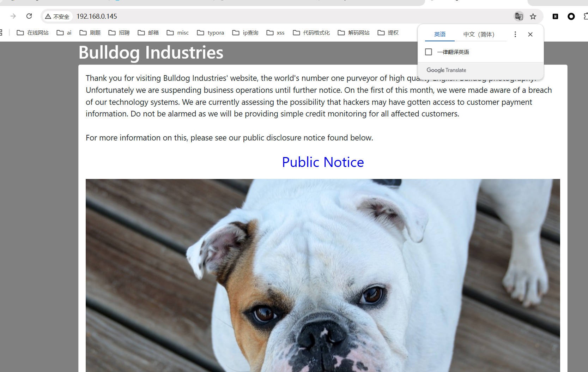Viewport: 588px width, 372px height.
Task: Open the Google Translate icon in address bar
Action: point(519,16)
